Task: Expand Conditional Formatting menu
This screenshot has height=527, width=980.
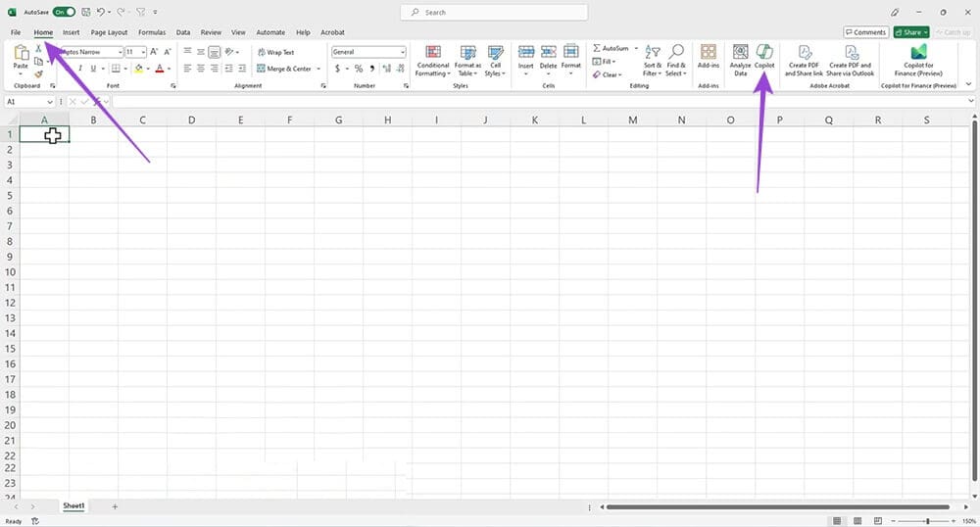Action: coord(432,60)
